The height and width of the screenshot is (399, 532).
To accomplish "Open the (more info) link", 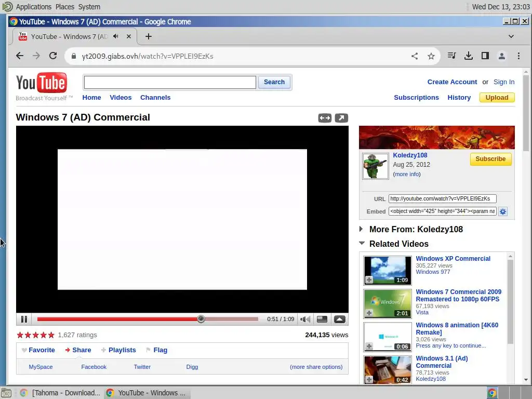I will [407, 174].
